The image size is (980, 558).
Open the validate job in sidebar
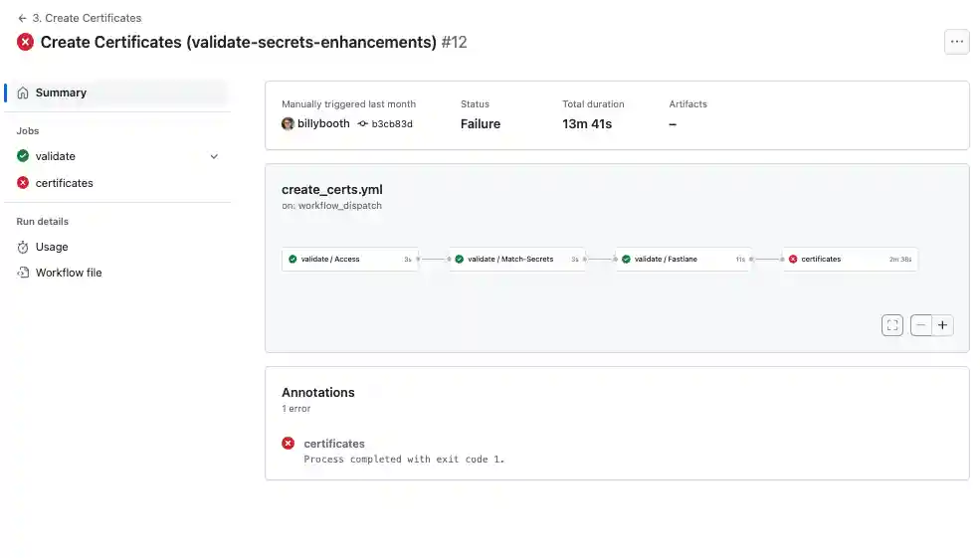[55, 156]
